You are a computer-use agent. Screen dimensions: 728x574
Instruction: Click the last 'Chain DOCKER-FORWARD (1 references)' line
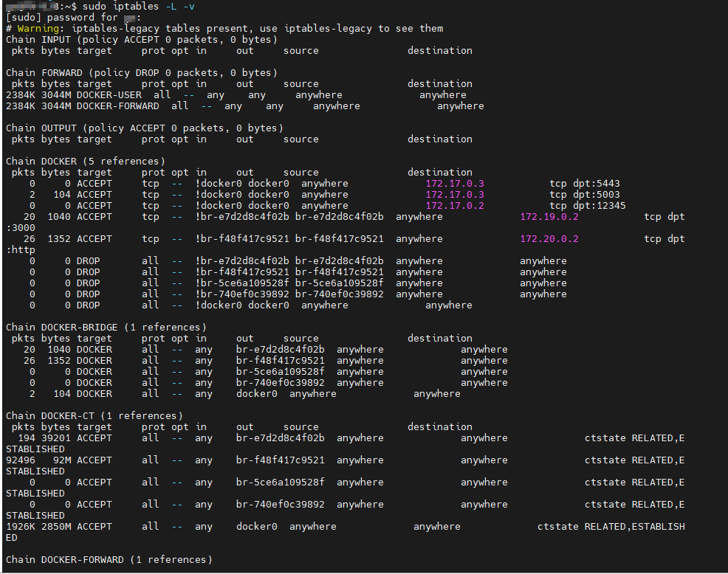point(109,560)
